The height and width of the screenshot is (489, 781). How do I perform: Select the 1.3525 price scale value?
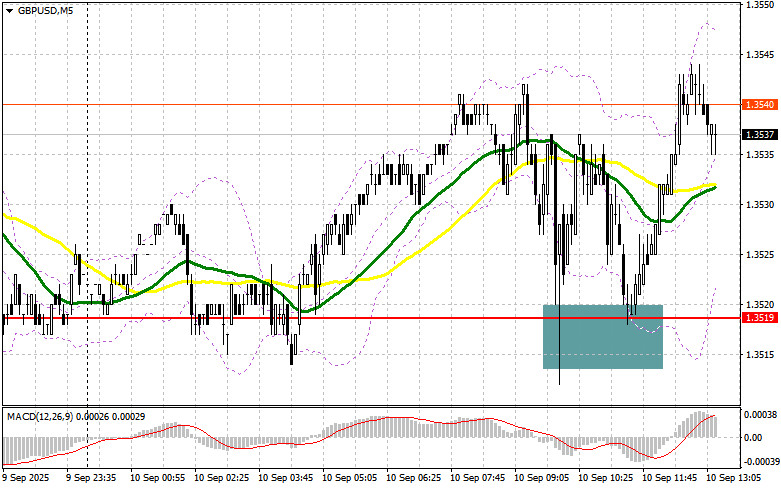[760, 254]
